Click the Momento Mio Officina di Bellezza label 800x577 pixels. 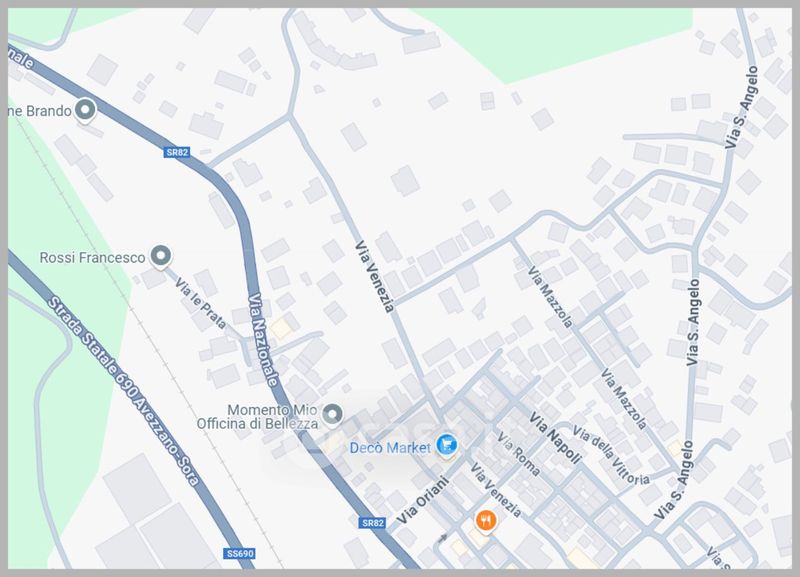tap(258, 417)
